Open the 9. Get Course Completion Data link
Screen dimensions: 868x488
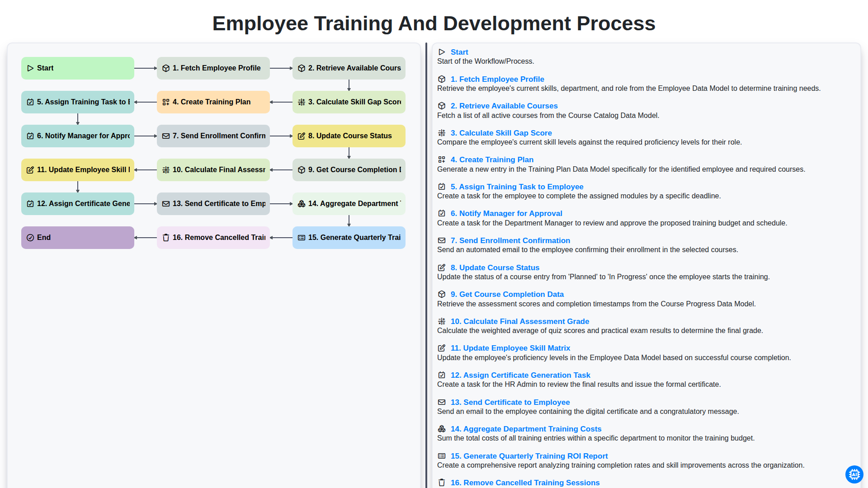pyautogui.click(x=507, y=294)
